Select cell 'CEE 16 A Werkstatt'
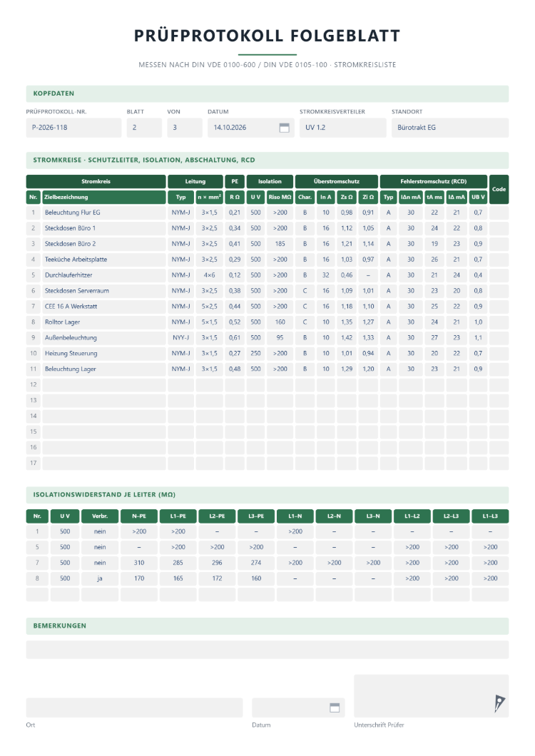The image size is (535, 756). 104,307
